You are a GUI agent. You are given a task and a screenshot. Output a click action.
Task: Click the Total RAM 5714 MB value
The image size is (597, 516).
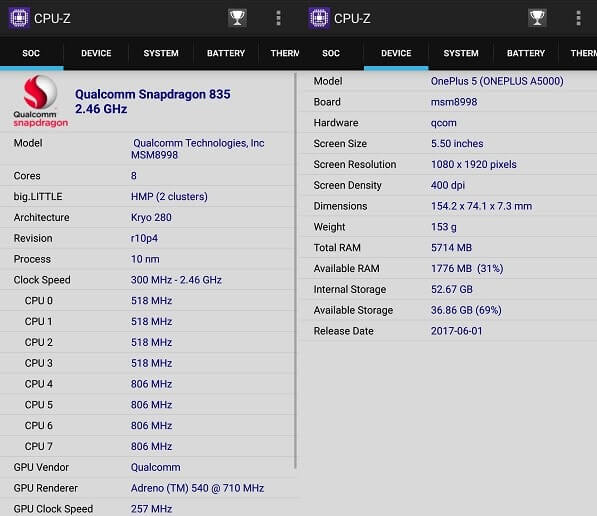pos(452,248)
